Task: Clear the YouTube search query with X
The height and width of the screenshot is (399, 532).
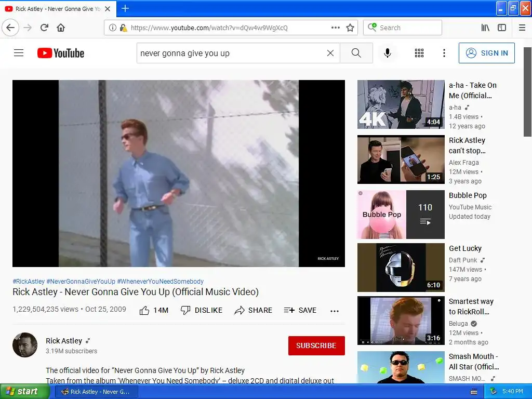Action: point(330,53)
